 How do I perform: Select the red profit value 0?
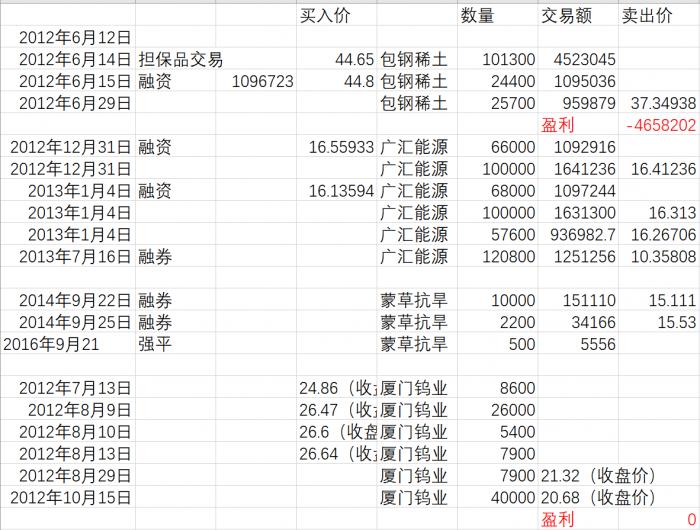[x=659, y=518]
